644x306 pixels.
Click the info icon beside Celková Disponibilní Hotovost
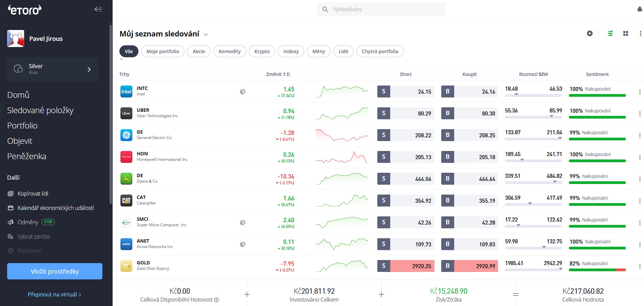(216, 300)
